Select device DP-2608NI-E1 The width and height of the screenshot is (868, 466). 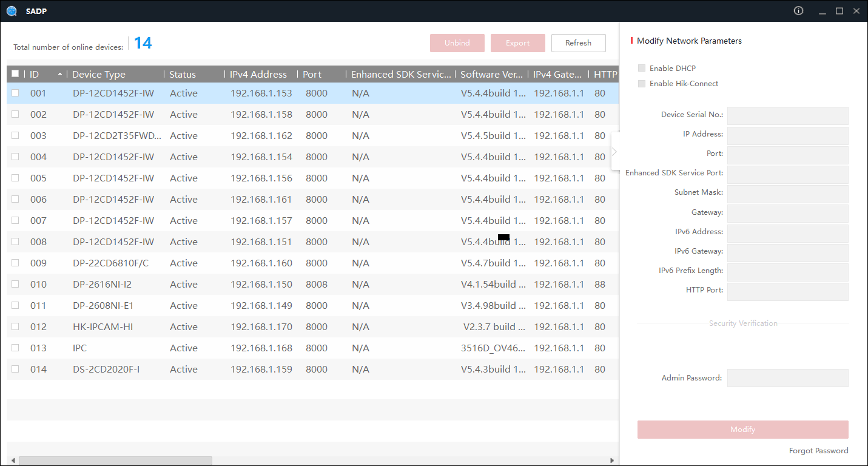[x=103, y=306]
